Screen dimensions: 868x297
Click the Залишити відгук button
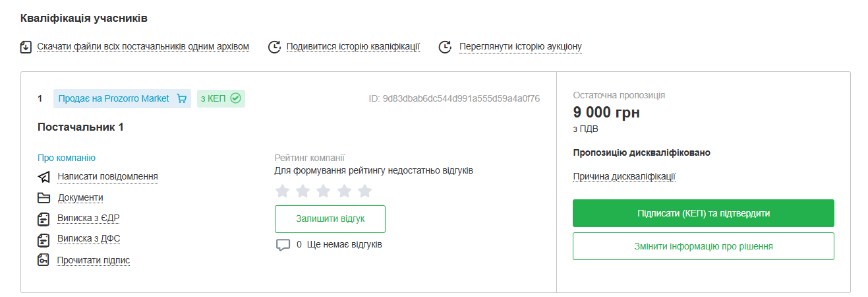coord(330,218)
